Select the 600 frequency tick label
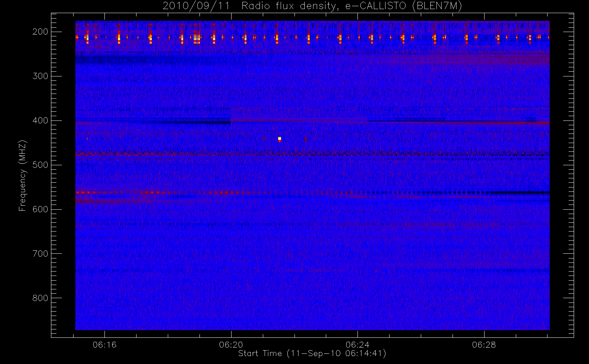 pyautogui.click(x=40, y=209)
